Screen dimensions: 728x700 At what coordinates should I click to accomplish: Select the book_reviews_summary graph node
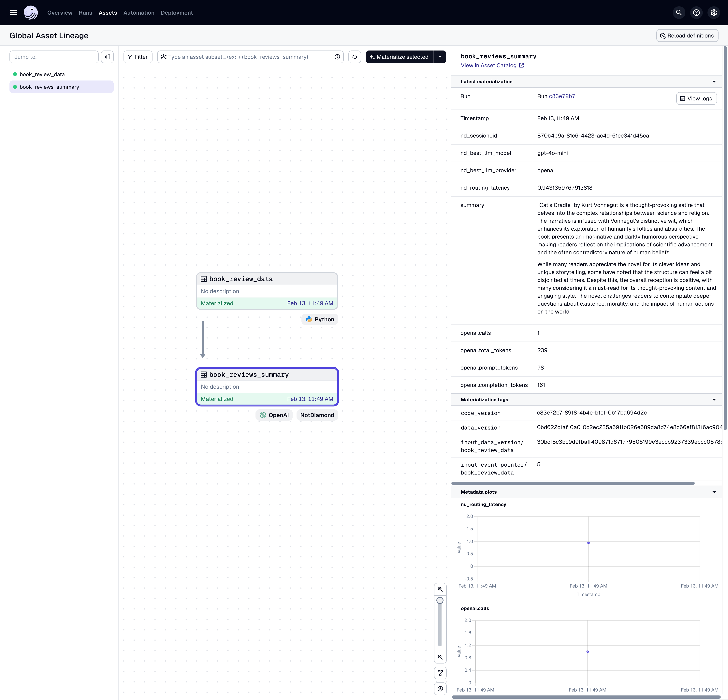pos(267,386)
